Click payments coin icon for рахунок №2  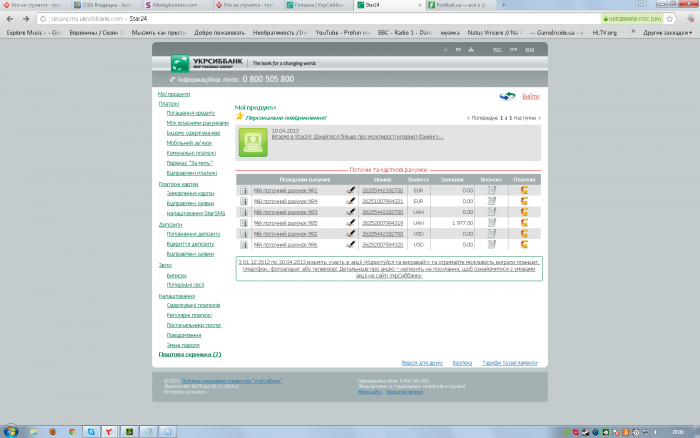coord(524,234)
